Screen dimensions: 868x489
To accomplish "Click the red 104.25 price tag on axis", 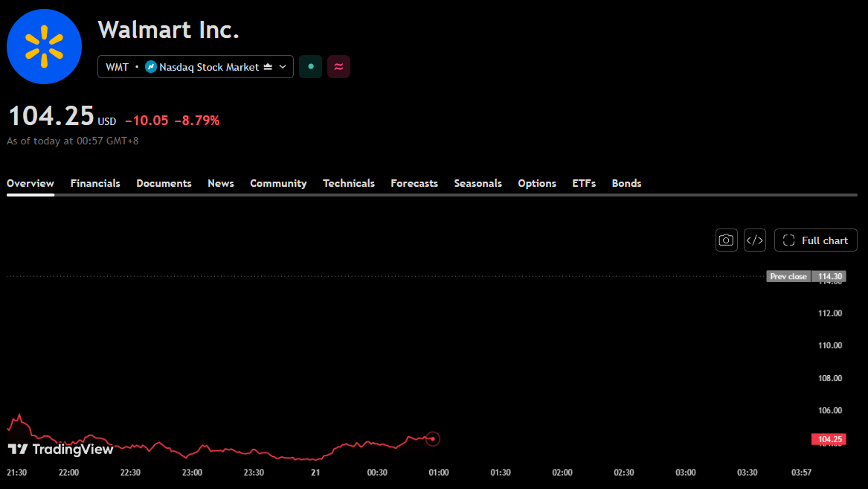I will (x=829, y=439).
